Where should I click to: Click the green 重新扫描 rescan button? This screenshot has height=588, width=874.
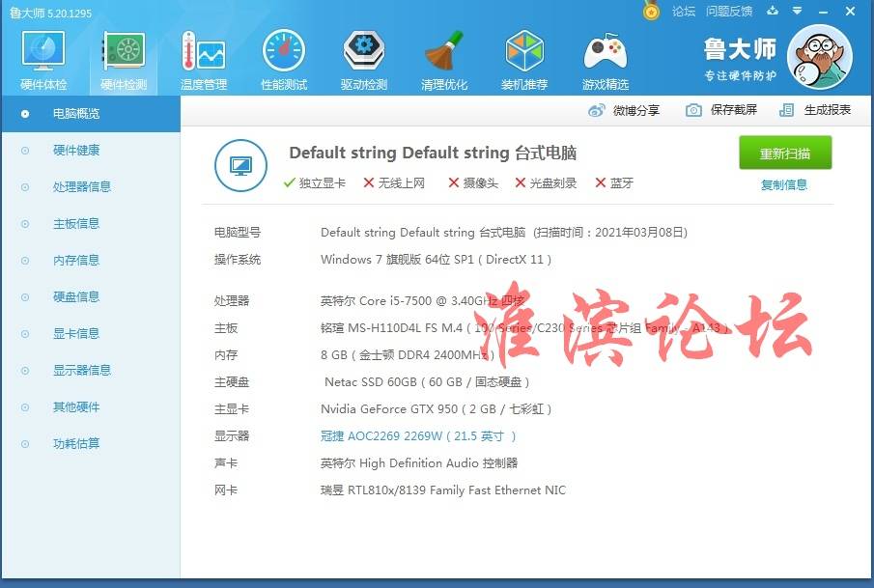[x=785, y=153]
